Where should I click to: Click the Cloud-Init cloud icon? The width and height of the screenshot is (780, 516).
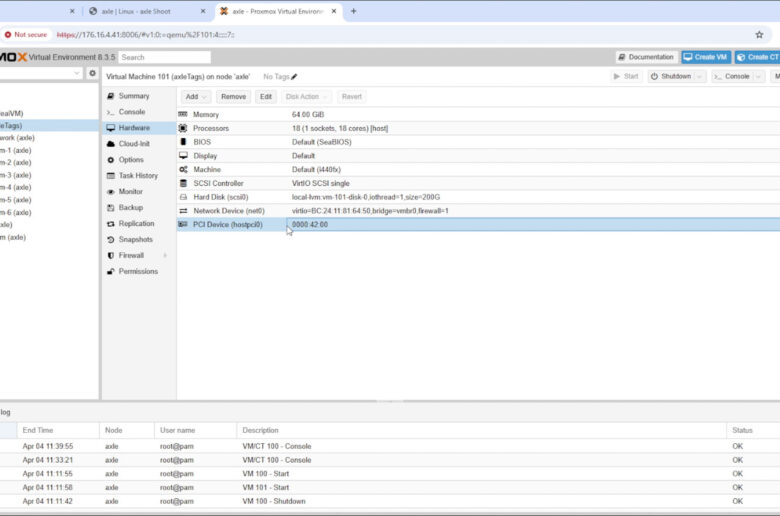click(110, 144)
